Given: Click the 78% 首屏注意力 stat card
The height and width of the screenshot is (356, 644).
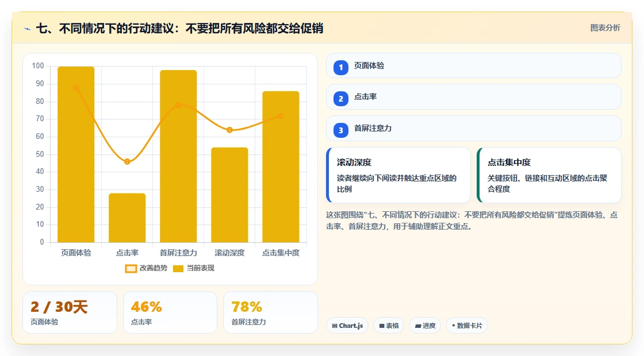Looking at the screenshot, I should click(271, 312).
